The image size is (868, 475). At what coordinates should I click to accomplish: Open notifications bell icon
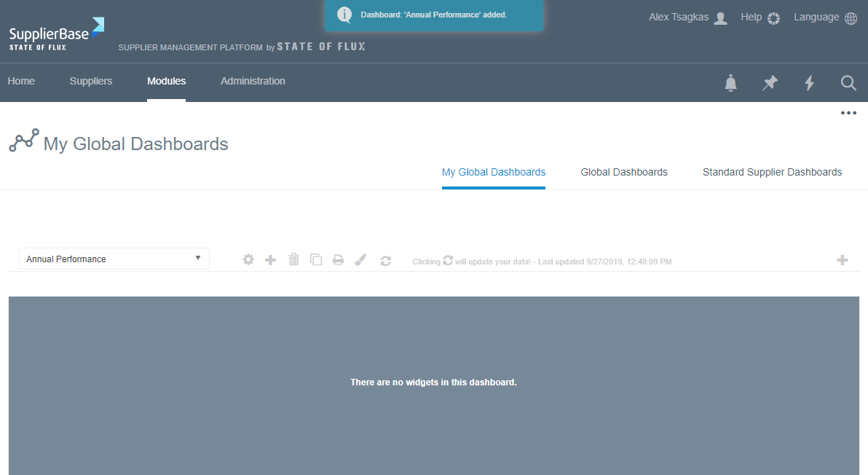pyautogui.click(x=731, y=83)
